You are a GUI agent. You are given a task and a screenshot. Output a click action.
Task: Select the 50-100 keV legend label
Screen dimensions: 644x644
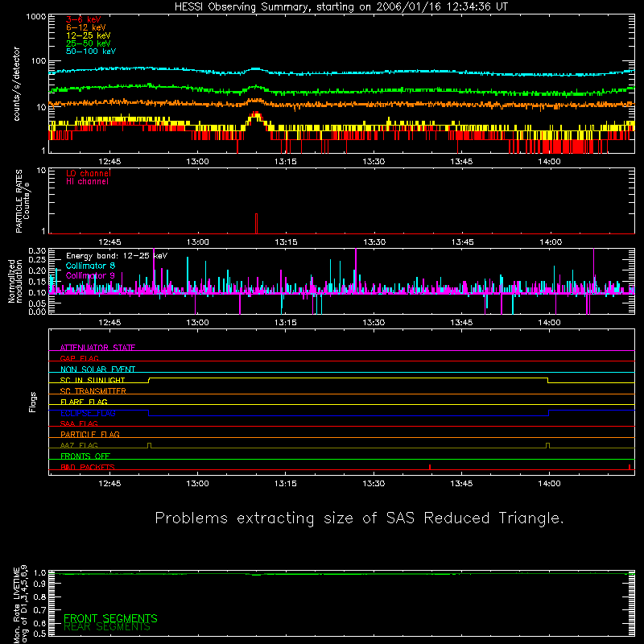91,52
